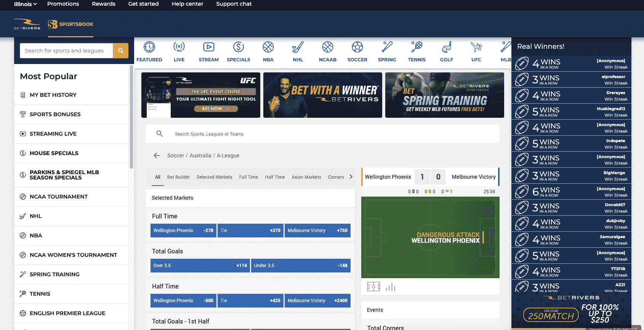This screenshot has height=330, width=644.
Task: Expand more market tabs with right chevron
Action: click(351, 177)
